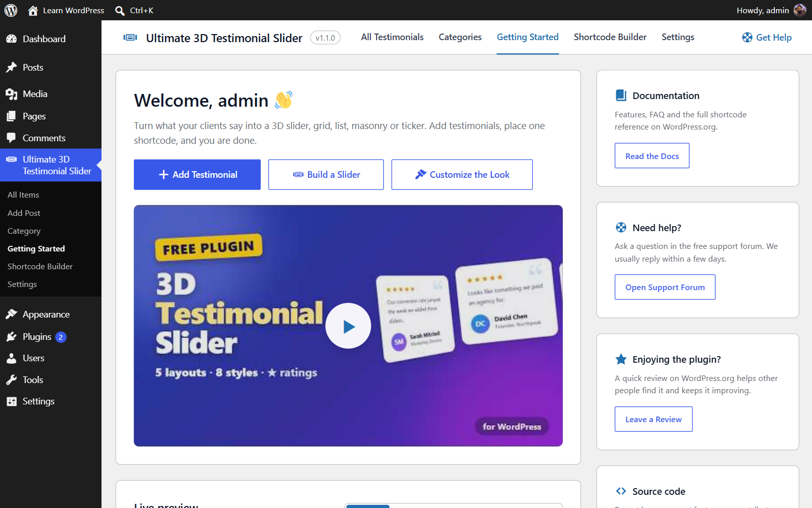
Task: Click the Read the Docs button
Action: click(x=652, y=156)
